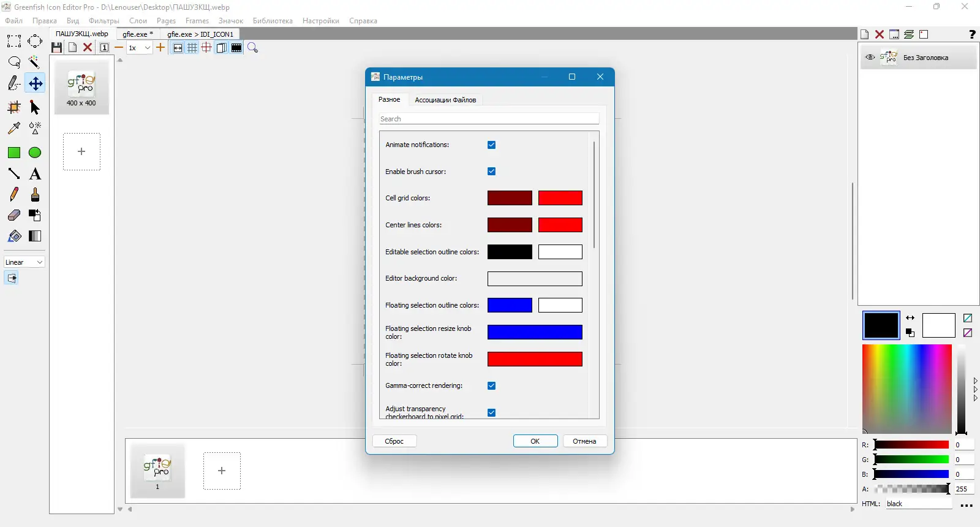
Task: Pick the eyedropper tool
Action: pos(14,128)
